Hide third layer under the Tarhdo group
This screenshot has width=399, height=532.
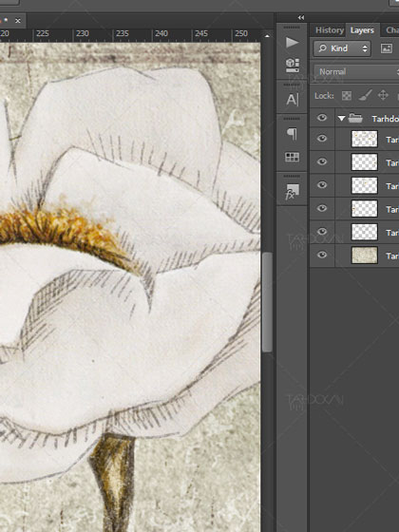click(322, 185)
